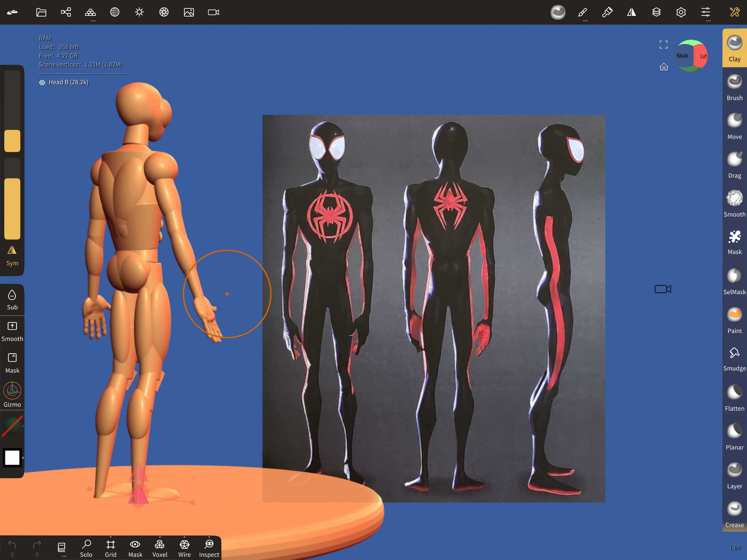Open the Lighting sun menu

[139, 13]
